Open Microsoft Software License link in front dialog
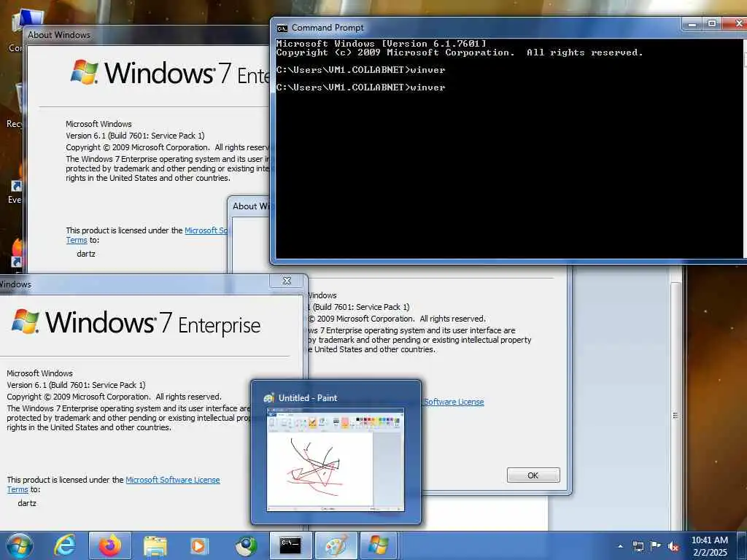Image resolution: width=747 pixels, height=560 pixels. tap(172, 480)
